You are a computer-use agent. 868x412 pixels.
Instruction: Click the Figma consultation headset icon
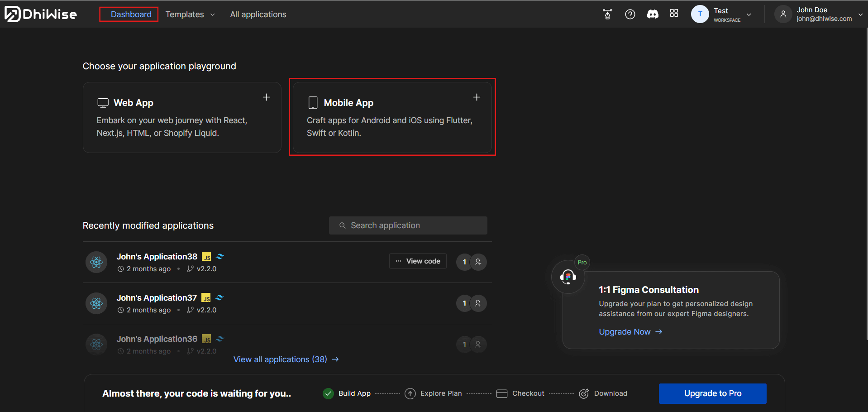pos(568,276)
